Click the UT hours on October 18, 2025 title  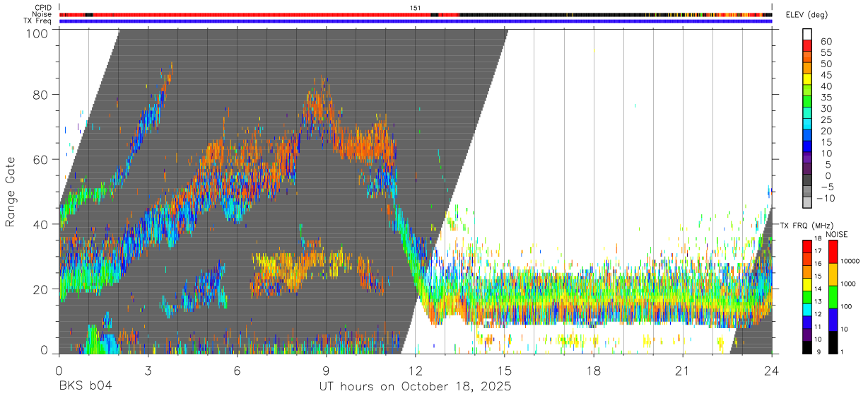pos(414,387)
